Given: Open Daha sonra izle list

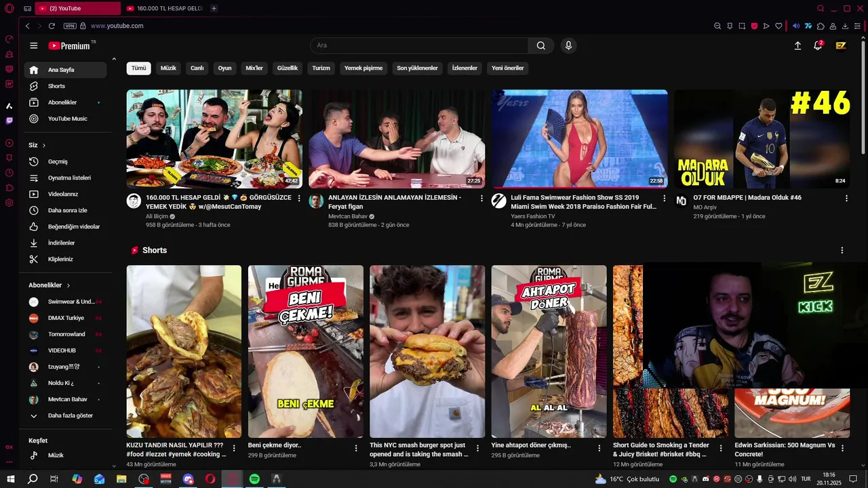Looking at the screenshot, I should (x=65, y=210).
